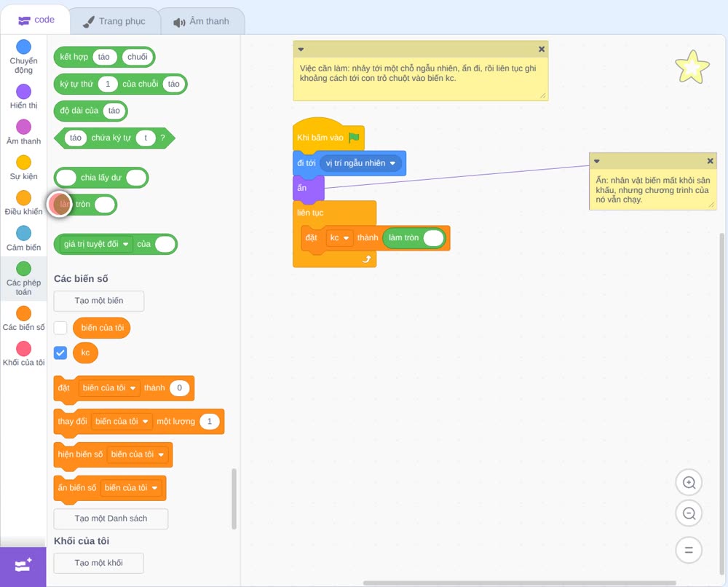The width and height of the screenshot is (728, 587).
Task: Reset workspace zoom with equals button
Action: click(689, 551)
